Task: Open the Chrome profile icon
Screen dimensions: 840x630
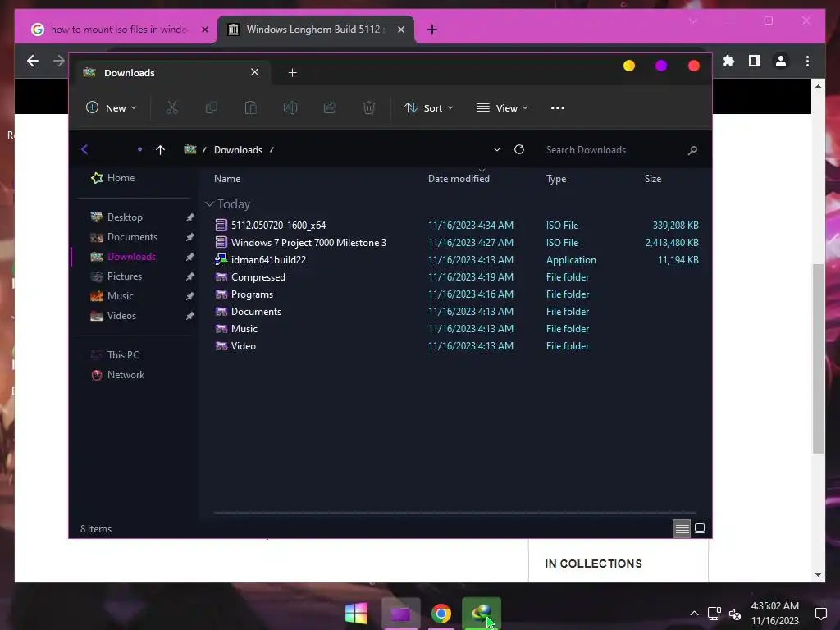Action: click(781, 61)
